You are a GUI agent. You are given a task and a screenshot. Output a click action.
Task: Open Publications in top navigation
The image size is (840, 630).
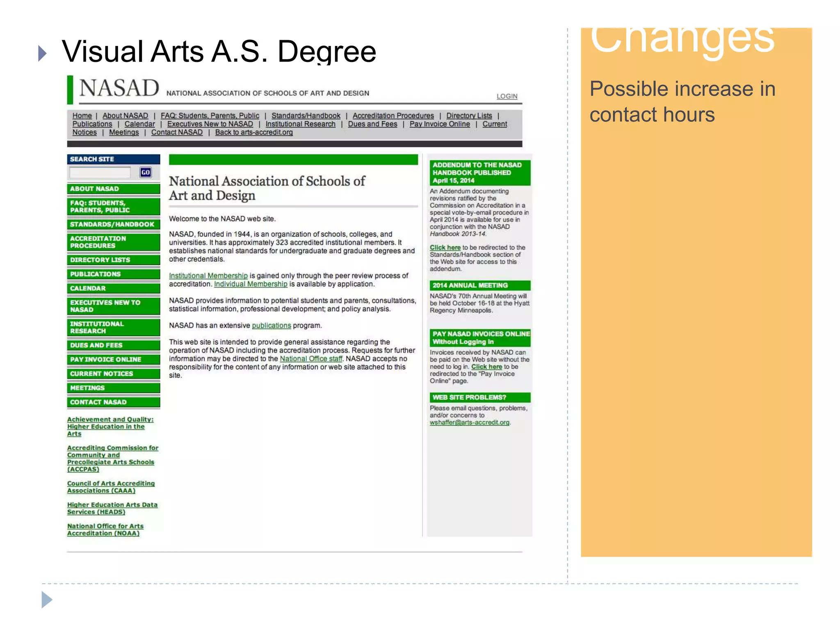[x=92, y=124]
